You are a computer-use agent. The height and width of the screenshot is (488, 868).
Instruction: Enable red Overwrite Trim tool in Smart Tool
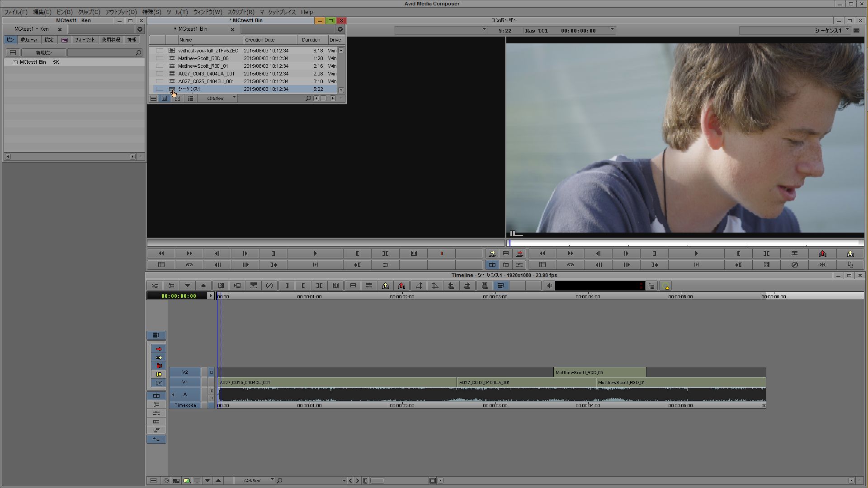pyautogui.click(x=159, y=366)
